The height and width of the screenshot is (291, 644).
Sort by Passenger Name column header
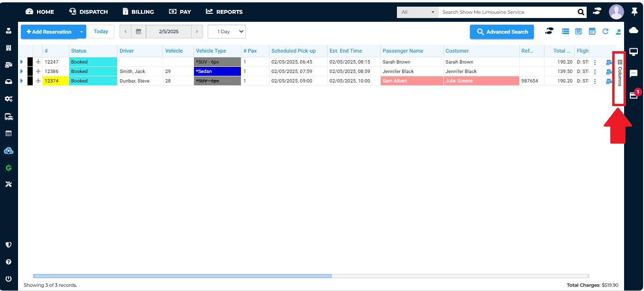(x=412, y=51)
